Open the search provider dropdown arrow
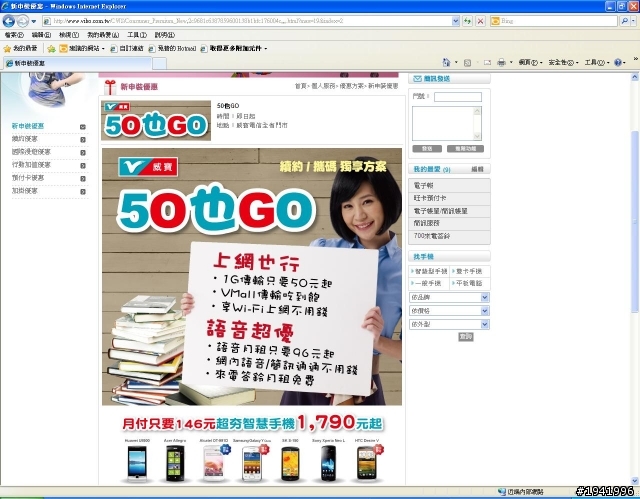Image resolution: width=640 pixels, height=499 pixels. [x=633, y=21]
